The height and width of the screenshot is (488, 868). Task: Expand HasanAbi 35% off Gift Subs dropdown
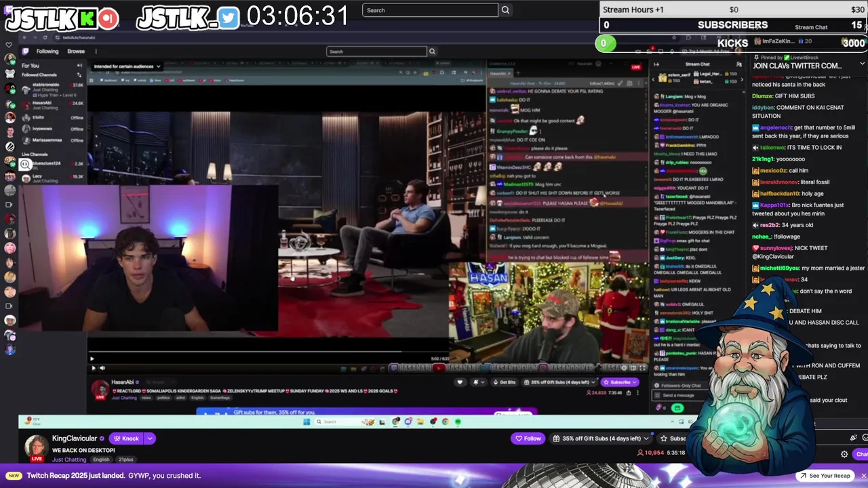560,382
